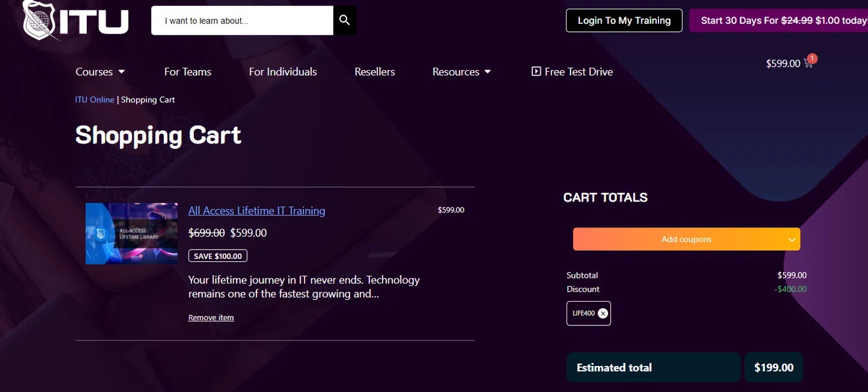Click the Login To My Training button
The width and height of the screenshot is (868, 392).
tap(624, 20)
